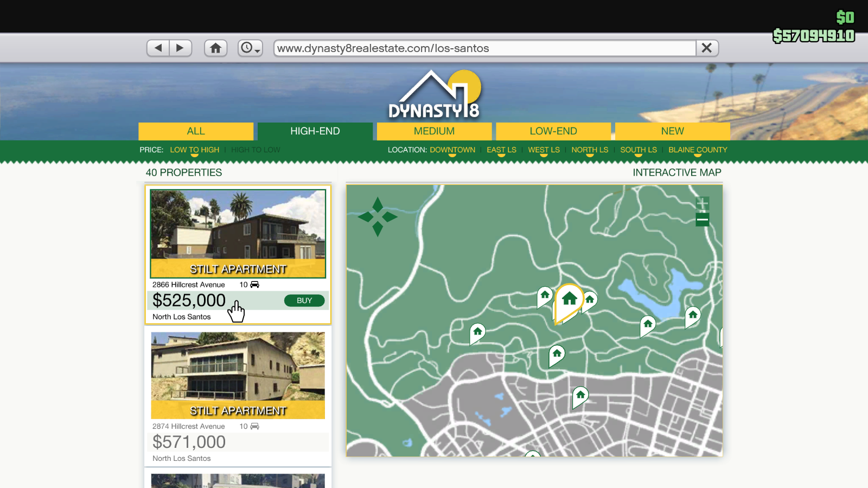Select the house marker in the gray city area
The width and height of the screenshot is (868, 488).
[x=580, y=396]
